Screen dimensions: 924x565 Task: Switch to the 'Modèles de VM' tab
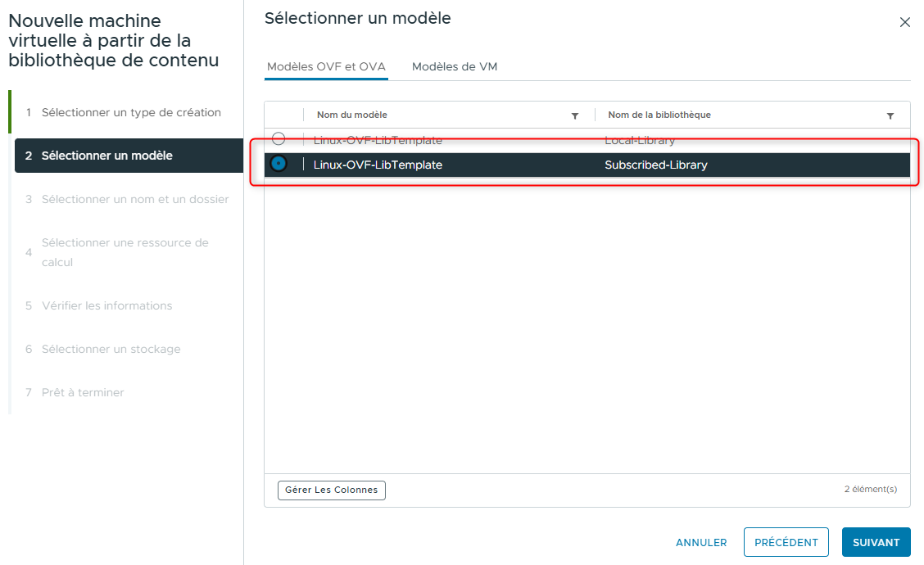pos(455,66)
